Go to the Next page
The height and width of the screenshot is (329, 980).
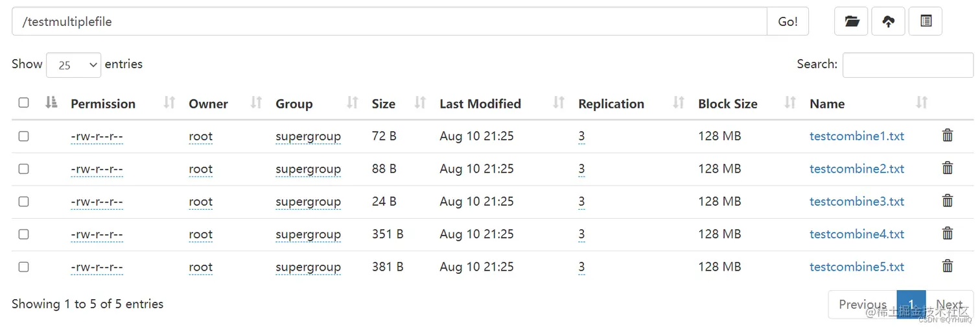[x=948, y=304]
